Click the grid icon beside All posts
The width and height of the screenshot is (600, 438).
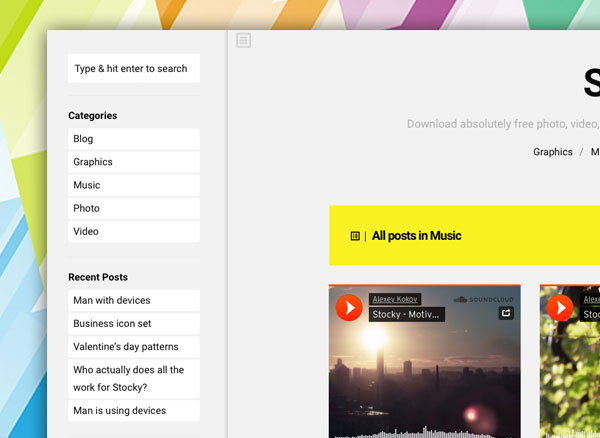point(355,236)
